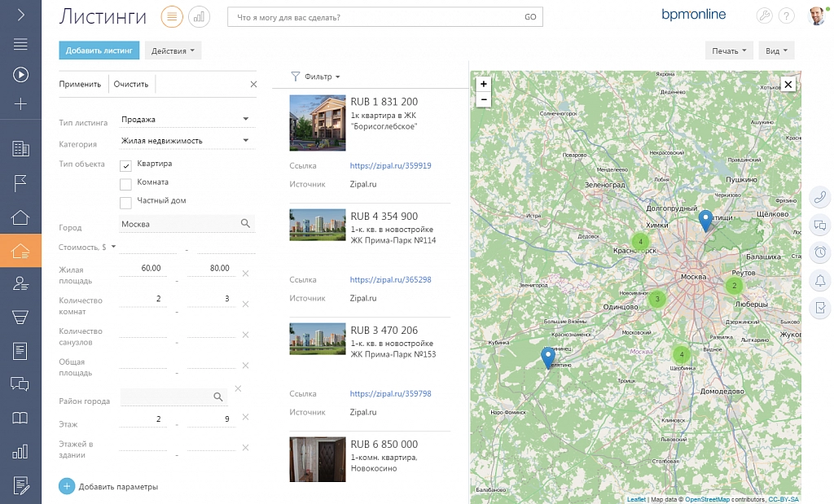
Task: Enable the Частный дом checkbox
Action: coord(126,201)
